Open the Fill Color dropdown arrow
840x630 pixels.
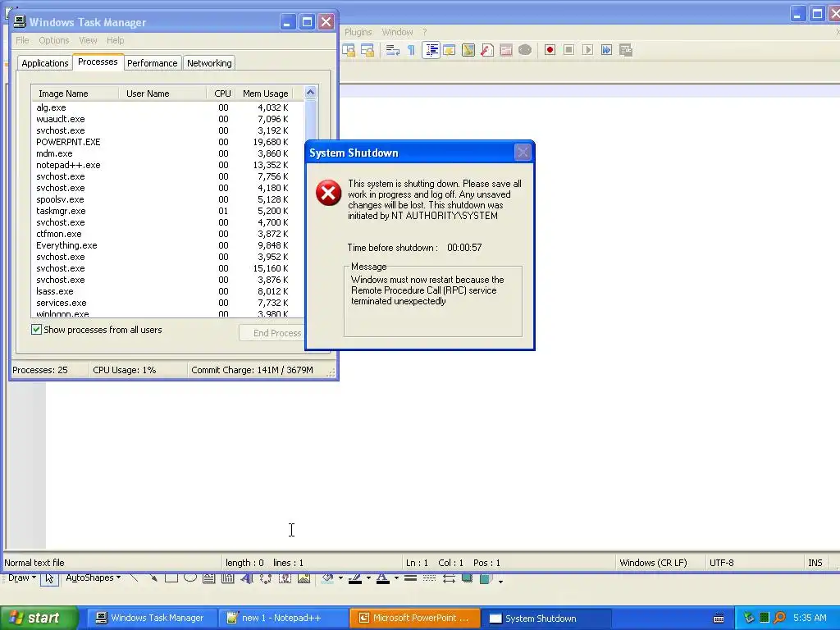tap(340, 578)
